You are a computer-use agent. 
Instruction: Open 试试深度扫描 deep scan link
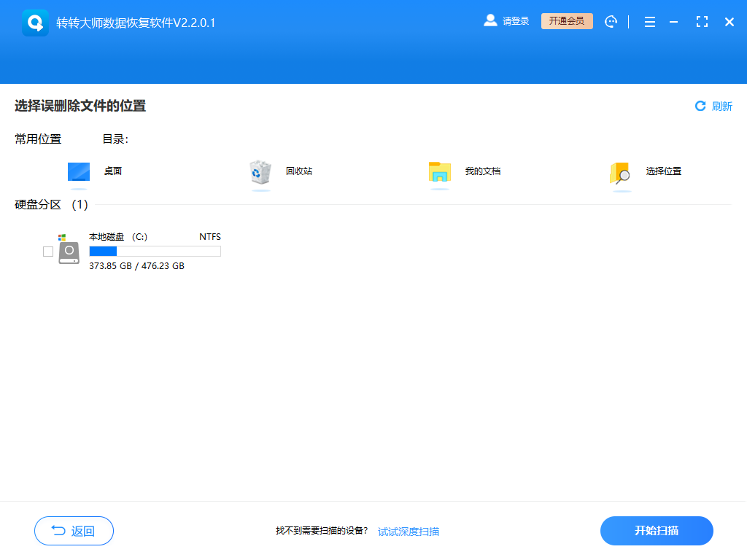coord(408,531)
